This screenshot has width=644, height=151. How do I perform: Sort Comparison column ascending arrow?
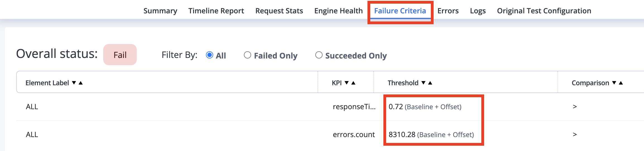621,83
